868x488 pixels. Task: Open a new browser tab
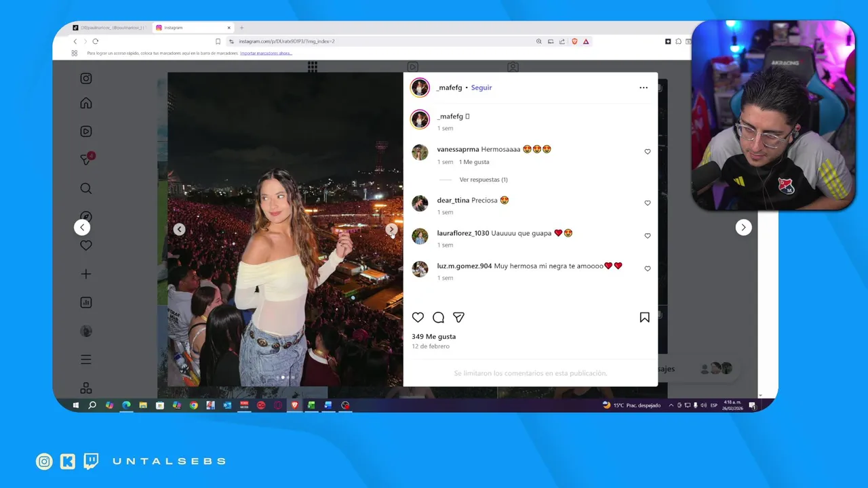point(241,28)
